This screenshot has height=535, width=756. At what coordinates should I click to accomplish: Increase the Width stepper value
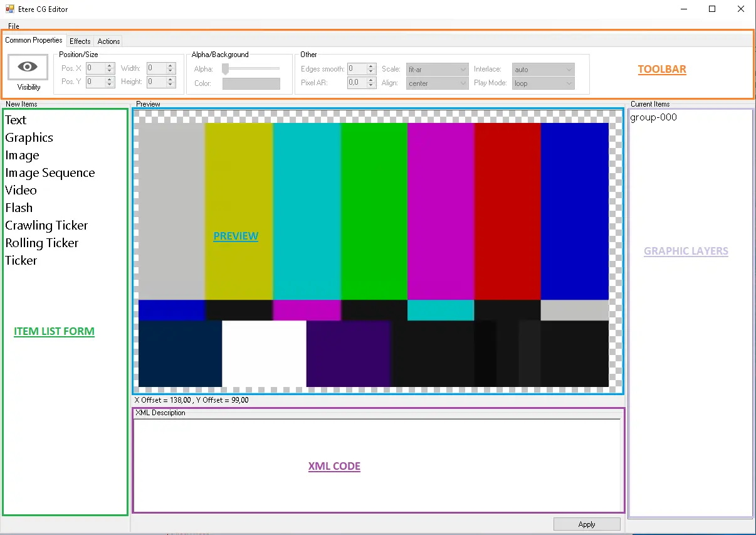pos(170,66)
